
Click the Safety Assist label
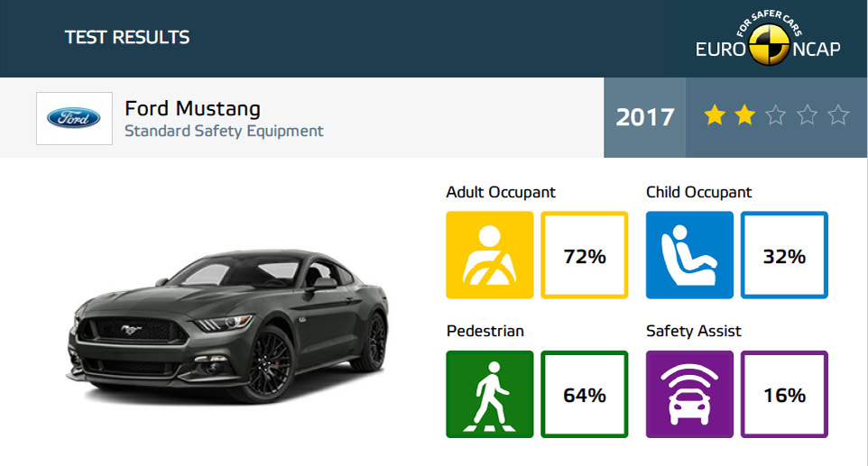694,331
